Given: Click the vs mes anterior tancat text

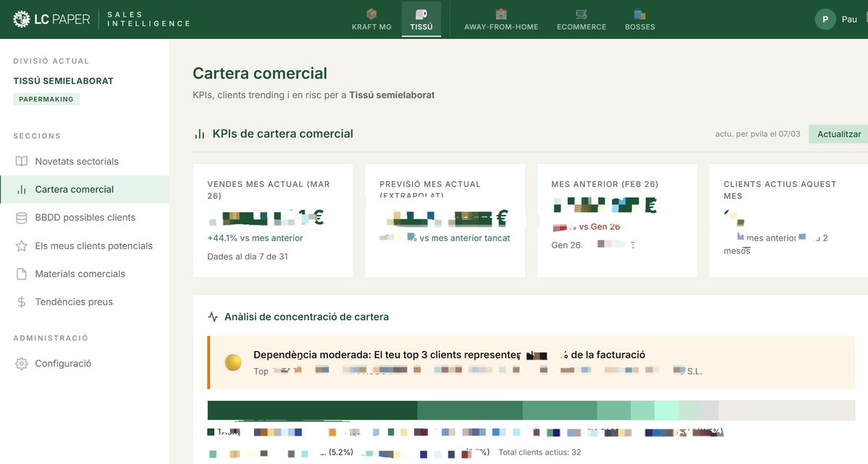Looking at the screenshot, I should [x=465, y=238].
